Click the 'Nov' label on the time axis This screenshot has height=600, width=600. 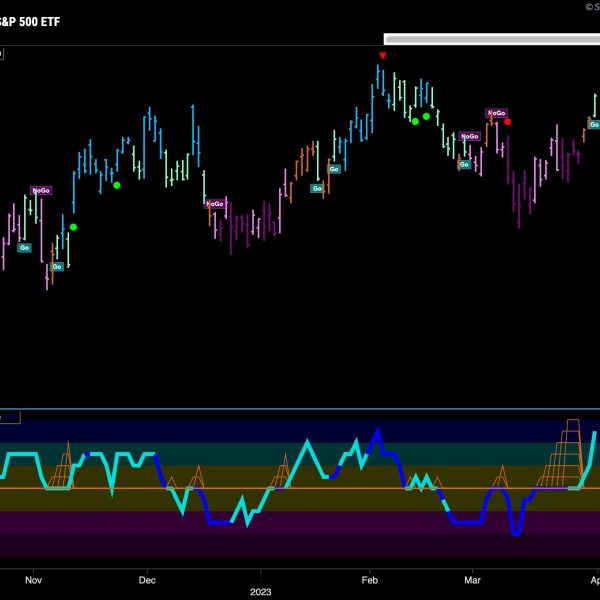coord(33,580)
